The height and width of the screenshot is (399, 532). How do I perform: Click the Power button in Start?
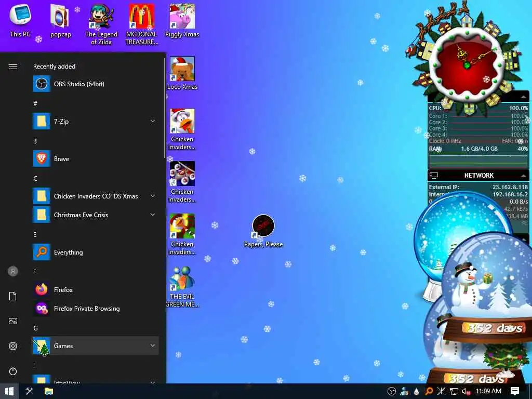tap(13, 371)
